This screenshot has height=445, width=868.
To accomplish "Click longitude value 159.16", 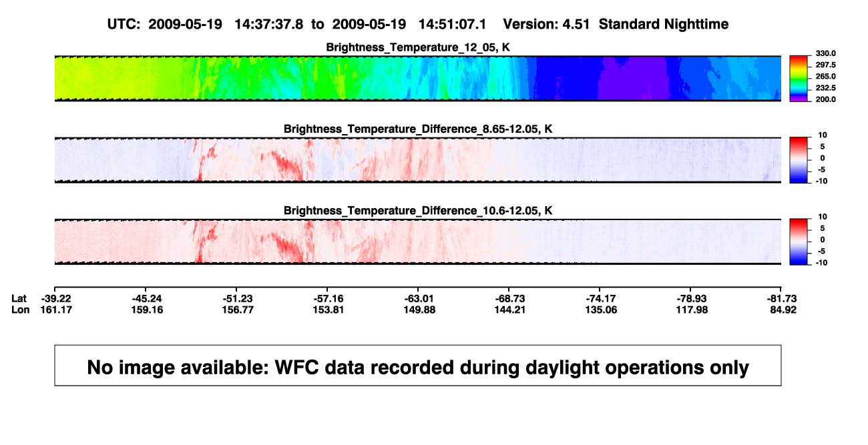I will click(x=147, y=310).
